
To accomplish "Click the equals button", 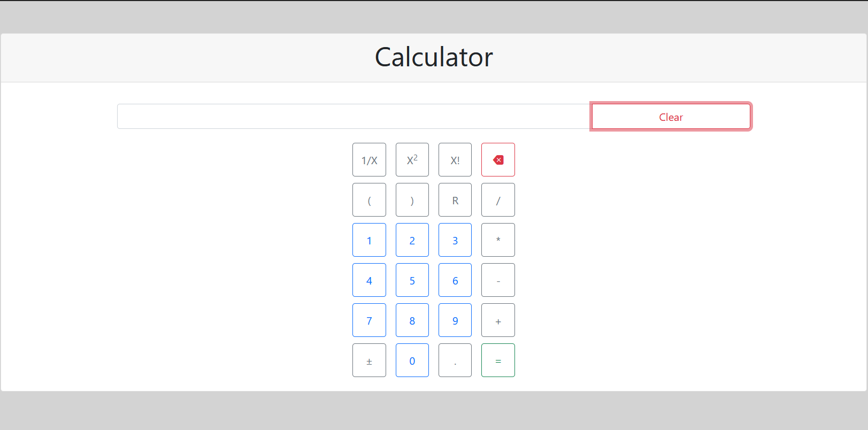I will click(x=498, y=360).
